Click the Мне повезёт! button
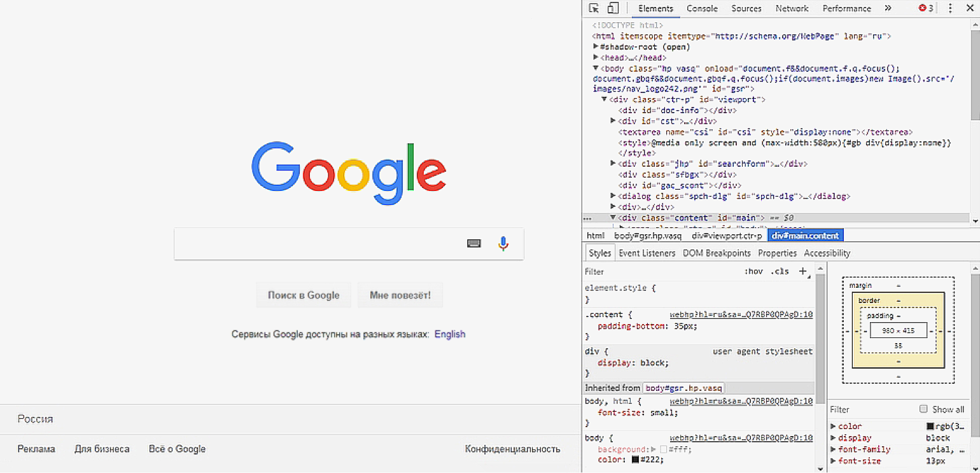The width and height of the screenshot is (980, 473). point(400,295)
